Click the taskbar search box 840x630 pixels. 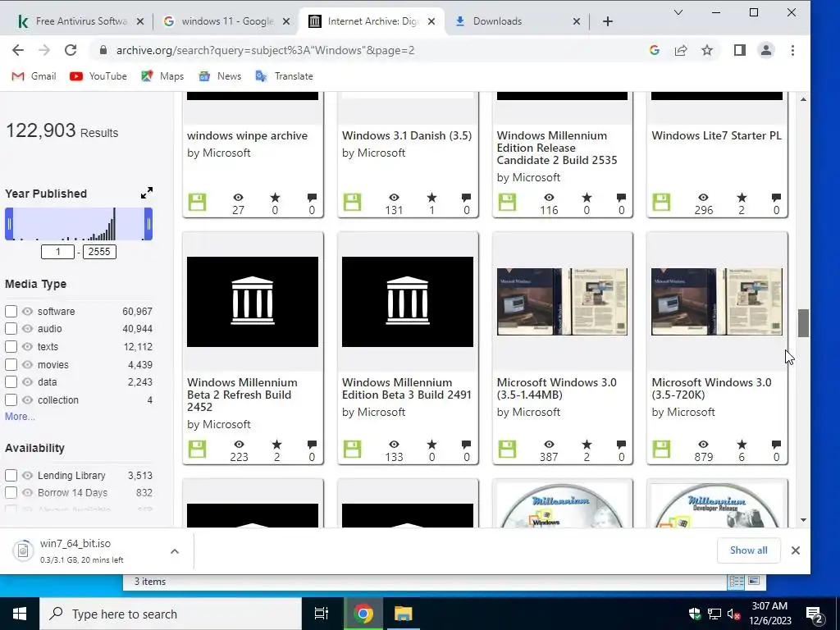pos(171,614)
